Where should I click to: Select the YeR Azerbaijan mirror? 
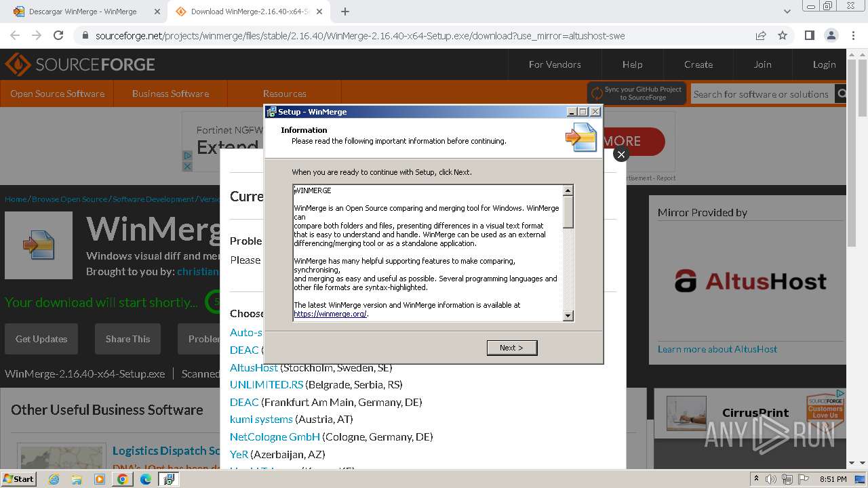(x=239, y=454)
